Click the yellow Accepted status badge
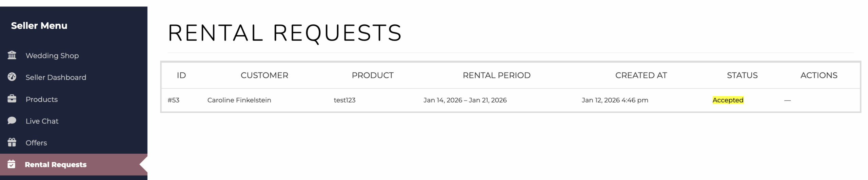Image resolution: width=868 pixels, height=180 pixels. coord(728,100)
